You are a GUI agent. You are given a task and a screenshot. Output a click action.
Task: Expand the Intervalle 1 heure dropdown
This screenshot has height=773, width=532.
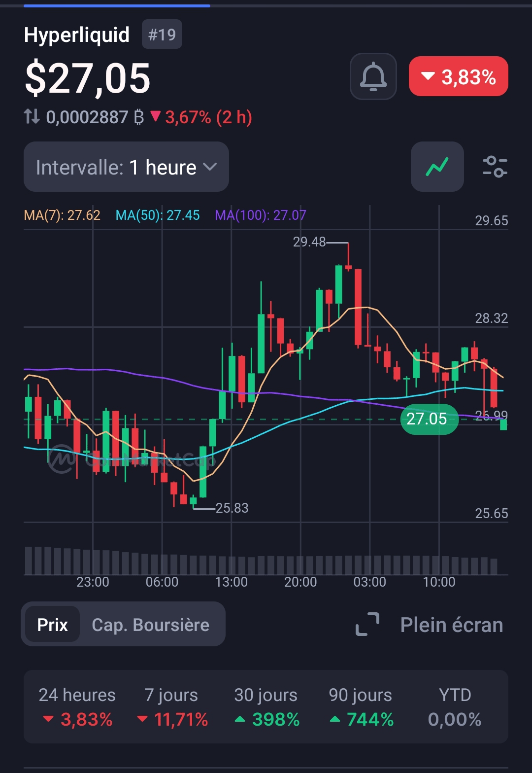(126, 167)
